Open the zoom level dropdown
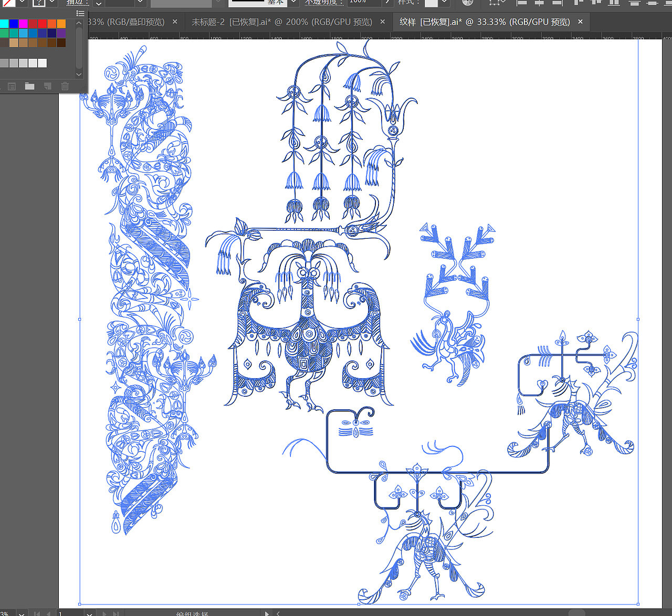This screenshot has width=672, height=616. (22, 613)
